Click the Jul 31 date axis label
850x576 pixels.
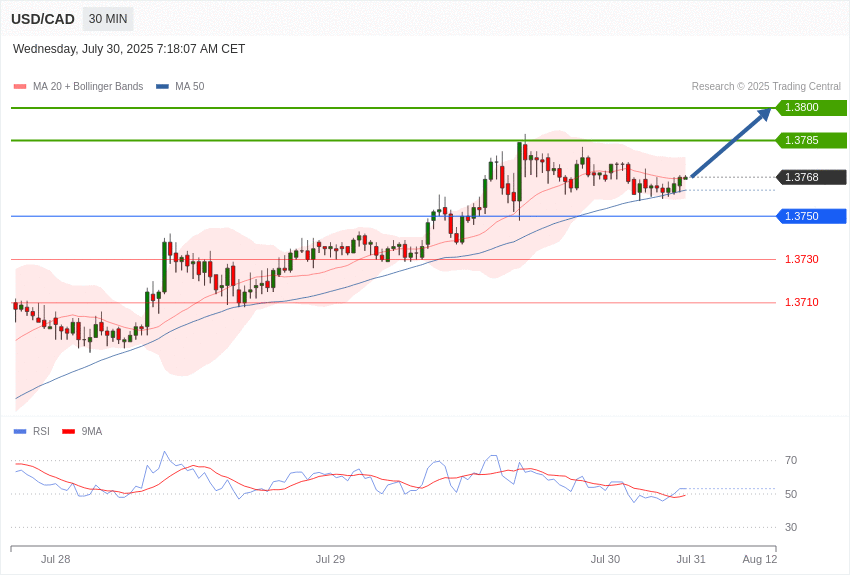click(691, 559)
